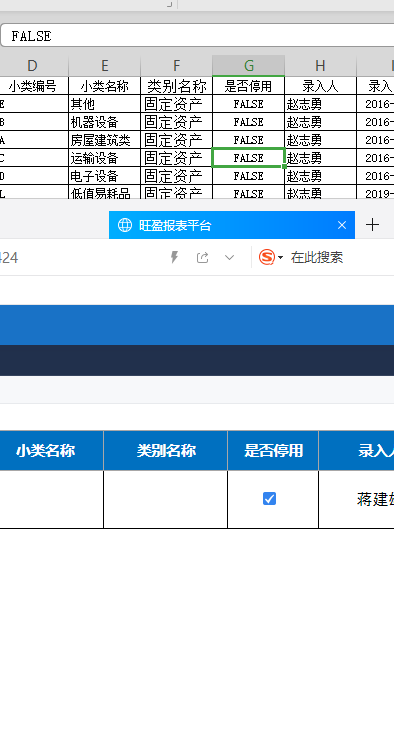Select 赵志勇 cell in 电子设备 row
The height and width of the screenshot is (744, 394).
[320, 176]
